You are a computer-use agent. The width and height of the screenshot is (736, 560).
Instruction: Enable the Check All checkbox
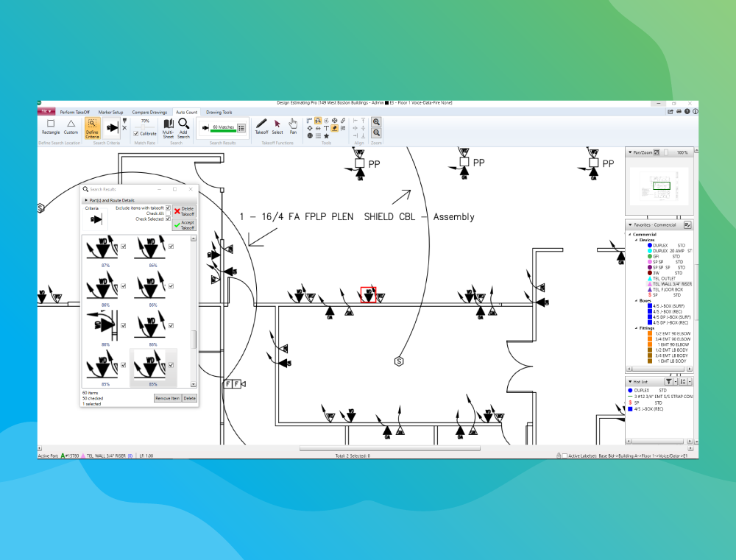[x=168, y=213]
